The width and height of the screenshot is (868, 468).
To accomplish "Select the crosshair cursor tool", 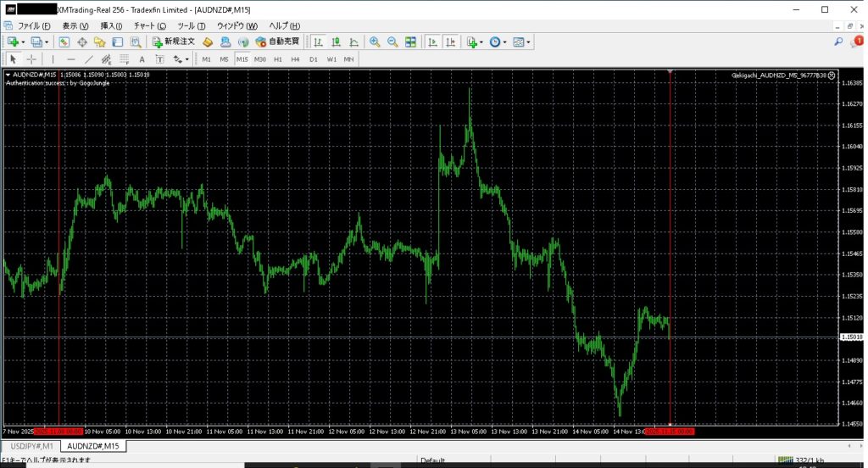I will 31,59.
